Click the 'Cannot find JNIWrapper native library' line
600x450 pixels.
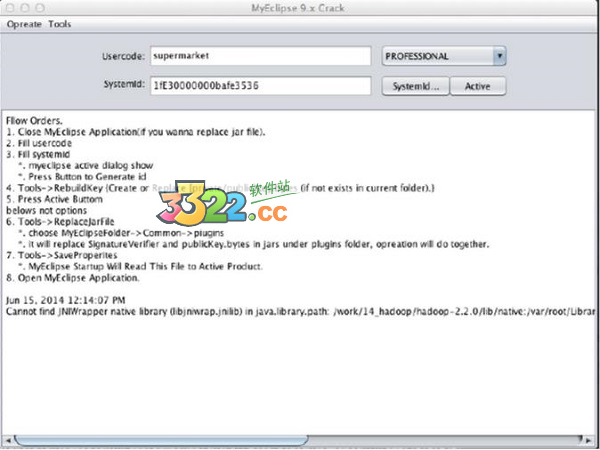[300, 311]
